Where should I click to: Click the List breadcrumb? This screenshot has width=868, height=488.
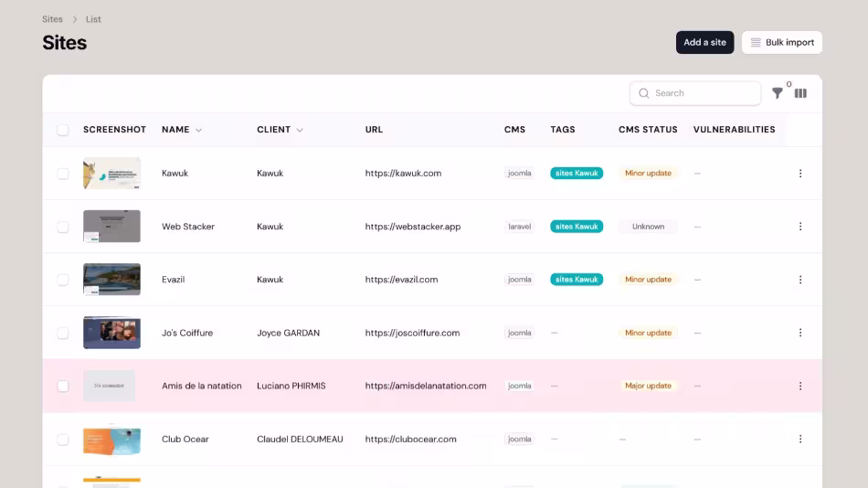(93, 19)
